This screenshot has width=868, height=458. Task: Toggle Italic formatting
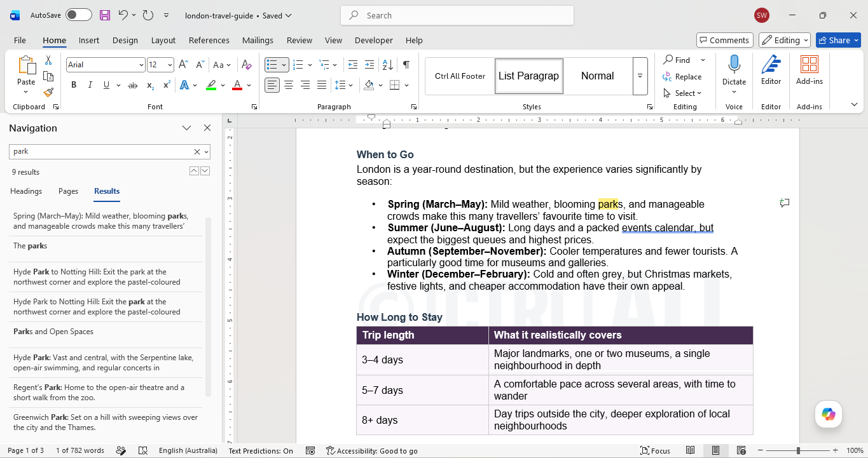point(90,85)
